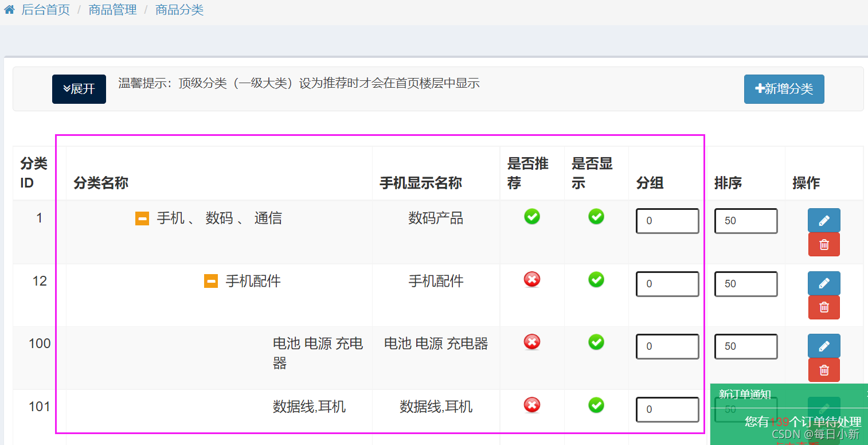Image resolution: width=868 pixels, height=445 pixels.
Task: Delete the 手机配件 category trash icon
Action: 824,307
